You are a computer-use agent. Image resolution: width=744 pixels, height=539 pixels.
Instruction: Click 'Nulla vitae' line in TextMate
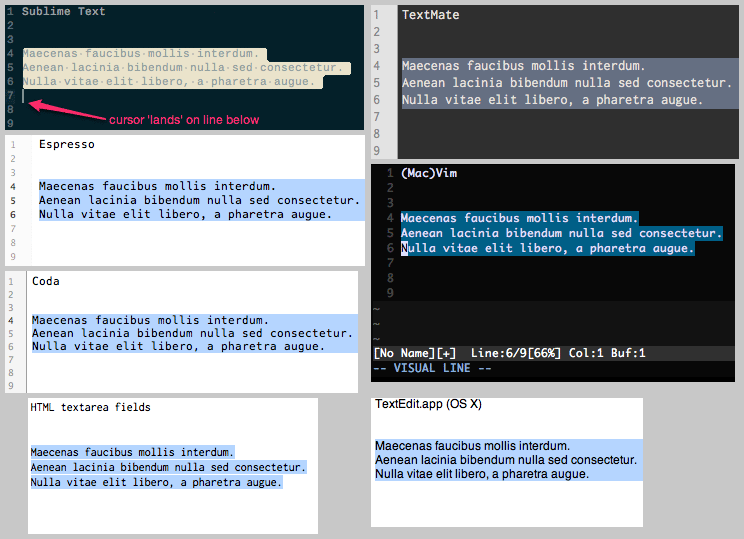coord(552,100)
